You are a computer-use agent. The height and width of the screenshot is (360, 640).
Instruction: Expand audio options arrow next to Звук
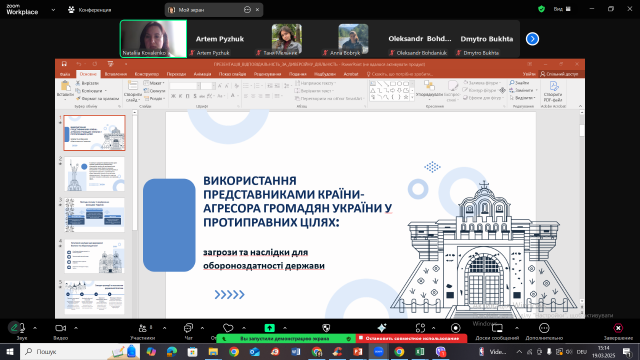[x=35, y=328]
